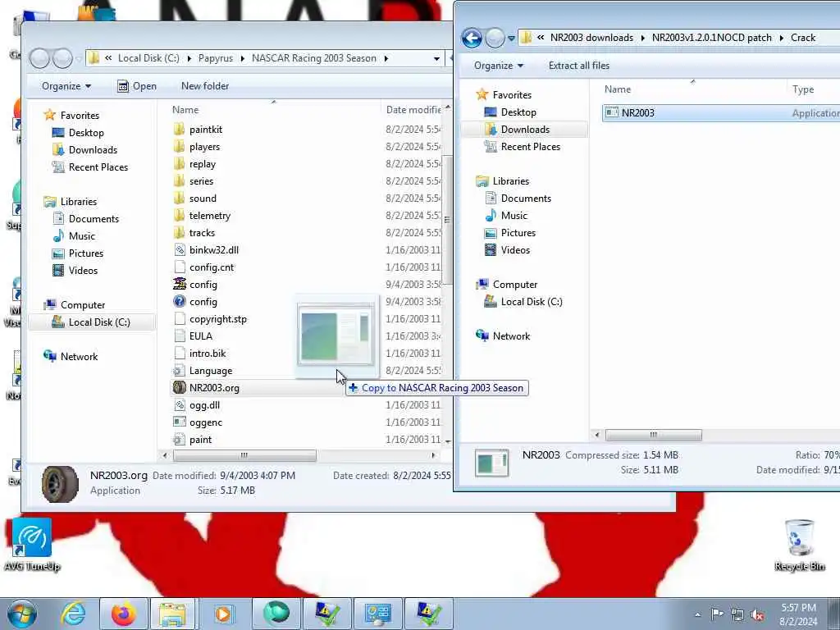
Task: Open Windows Media Player from taskbar
Action: click(223, 614)
